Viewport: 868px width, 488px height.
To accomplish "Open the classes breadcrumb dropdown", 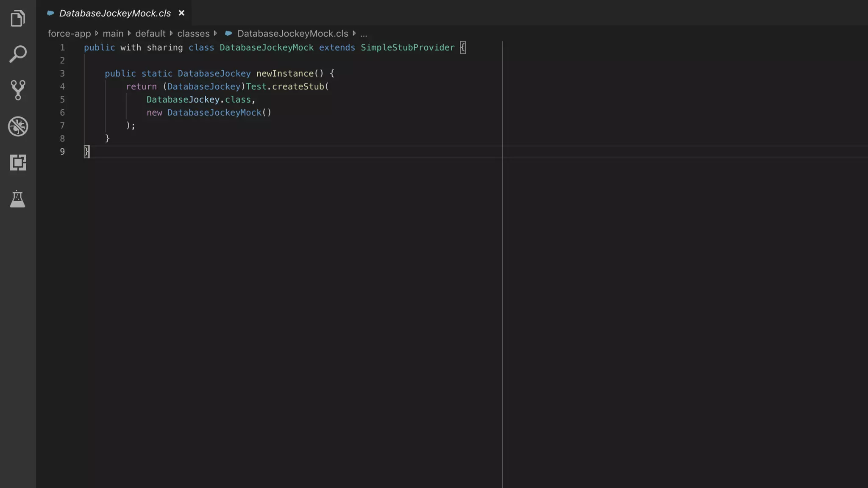I will pyautogui.click(x=193, y=33).
